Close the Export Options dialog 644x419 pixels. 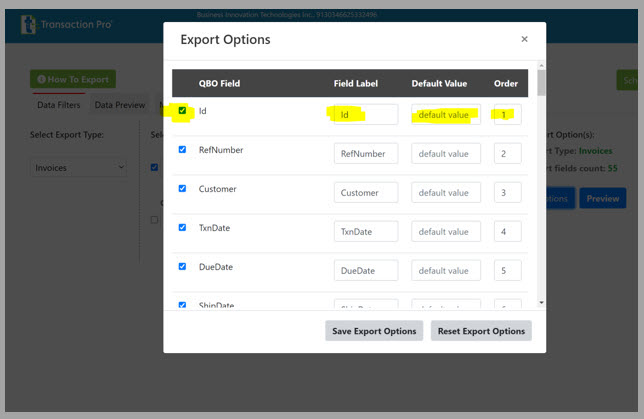pyautogui.click(x=524, y=39)
